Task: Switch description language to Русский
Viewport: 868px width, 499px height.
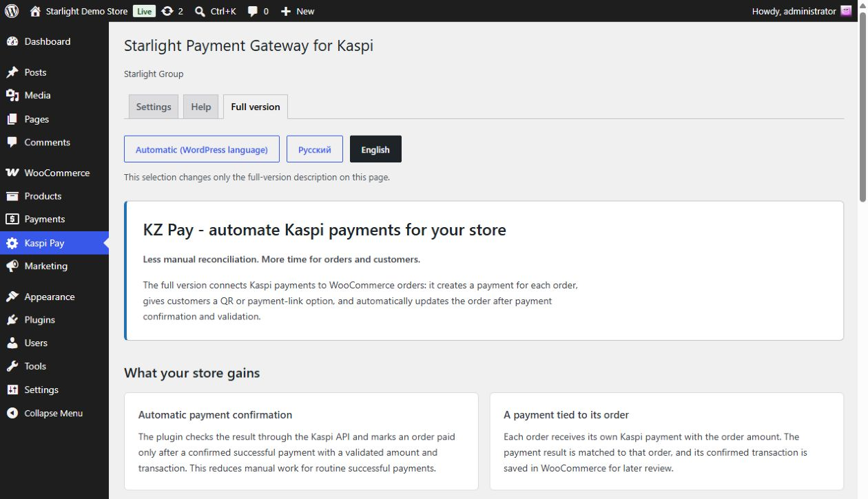Action: pos(315,149)
